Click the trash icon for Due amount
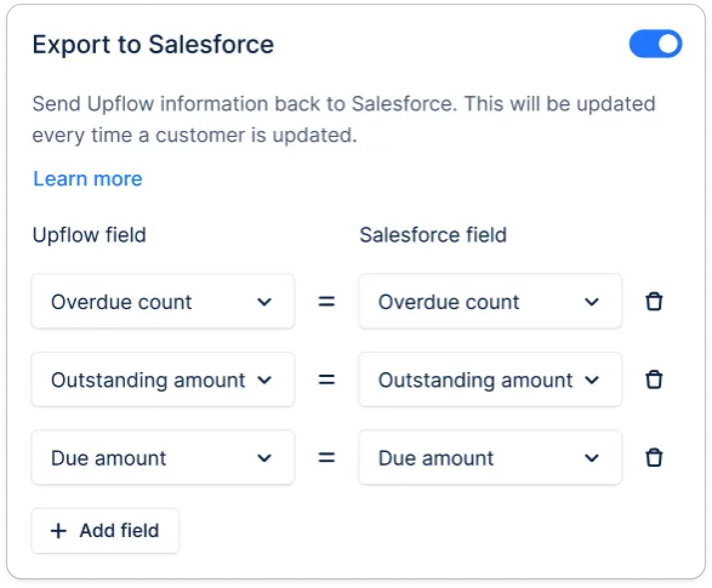The image size is (712, 588). (654, 457)
